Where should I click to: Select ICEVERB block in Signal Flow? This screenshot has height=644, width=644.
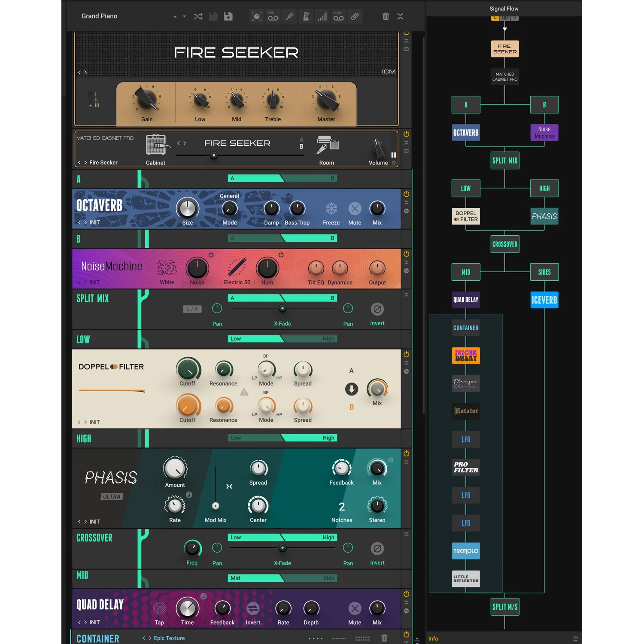pos(544,300)
